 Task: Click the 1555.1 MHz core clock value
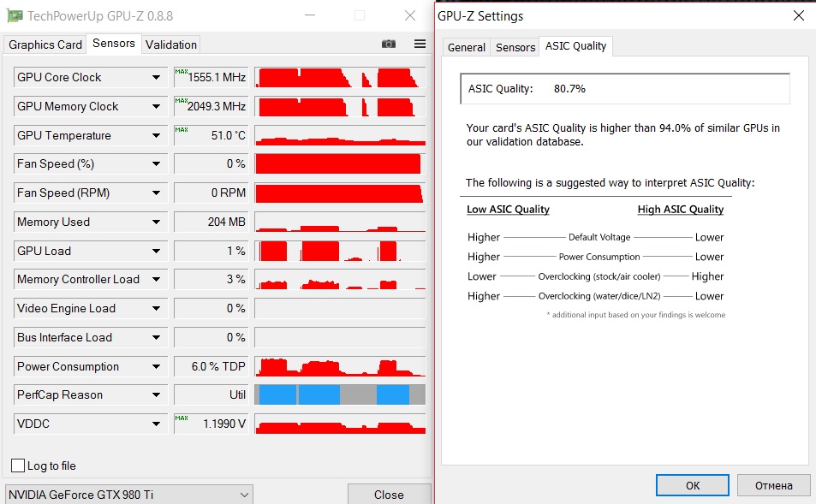pyautogui.click(x=211, y=77)
